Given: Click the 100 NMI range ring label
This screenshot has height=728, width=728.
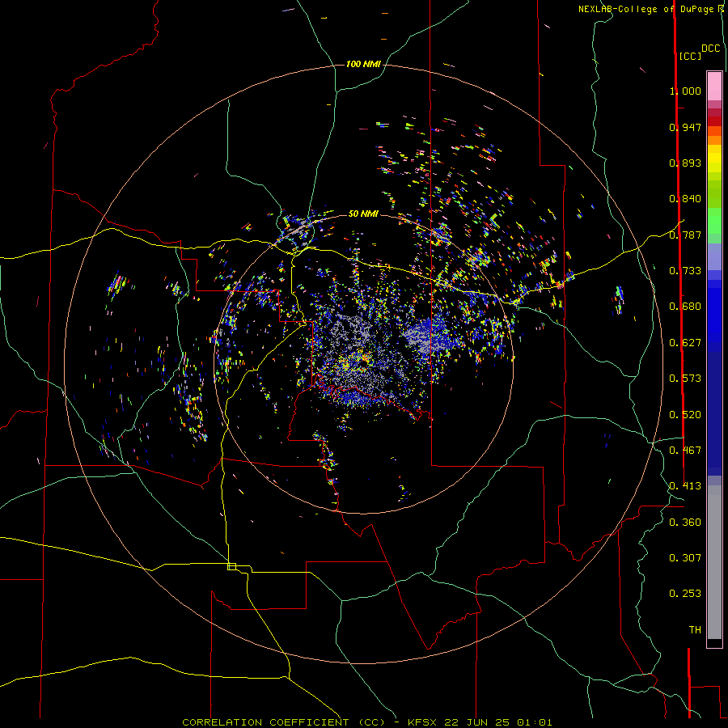Looking at the screenshot, I should point(363,64).
